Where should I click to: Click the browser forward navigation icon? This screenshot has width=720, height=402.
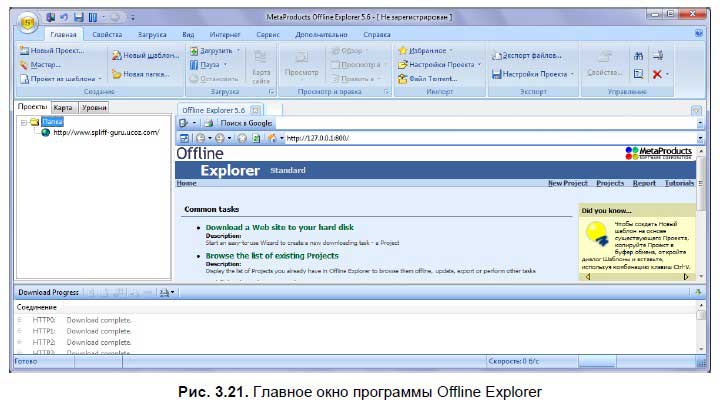[x=220, y=138]
